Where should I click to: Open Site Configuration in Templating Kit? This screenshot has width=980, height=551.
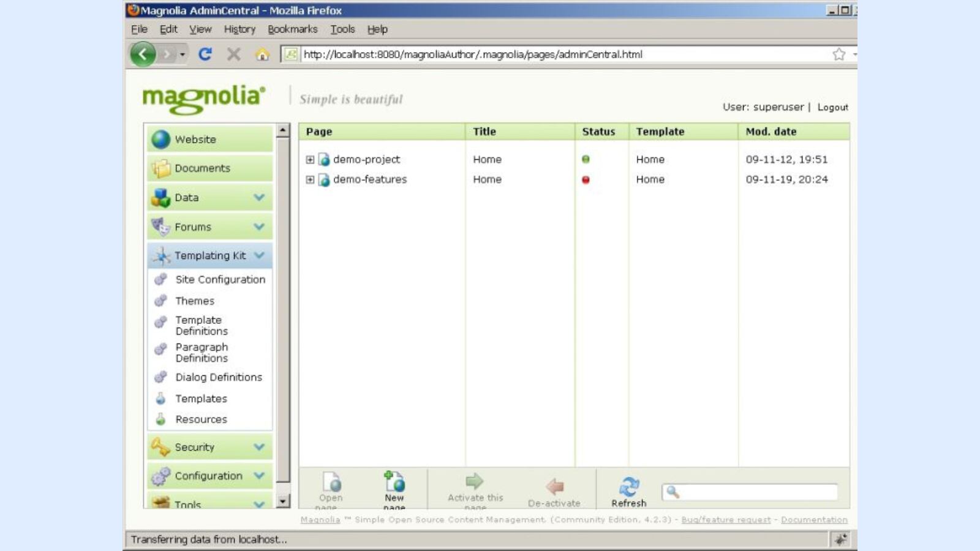[220, 279]
